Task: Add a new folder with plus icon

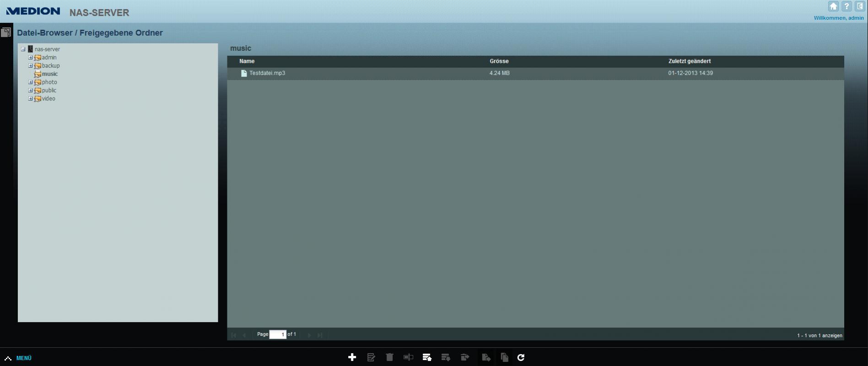Action: (352, 357)
